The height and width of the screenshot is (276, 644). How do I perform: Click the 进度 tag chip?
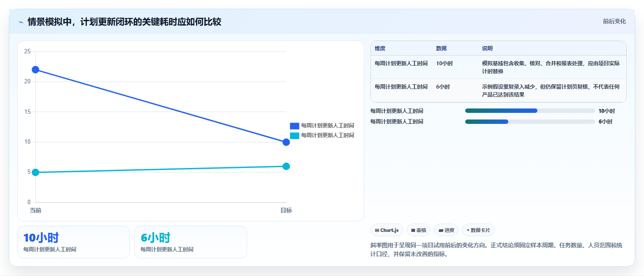tap(446, 230)
